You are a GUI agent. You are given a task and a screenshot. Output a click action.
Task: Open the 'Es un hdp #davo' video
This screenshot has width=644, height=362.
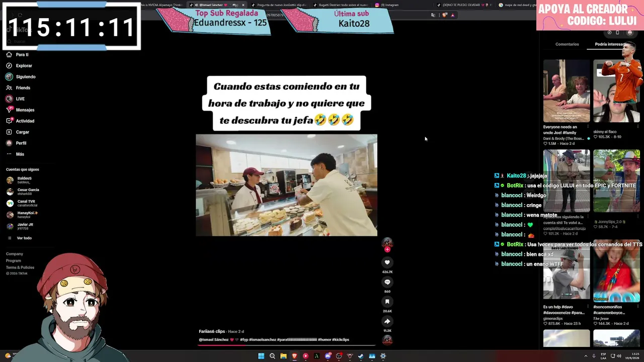coord(567,270)
